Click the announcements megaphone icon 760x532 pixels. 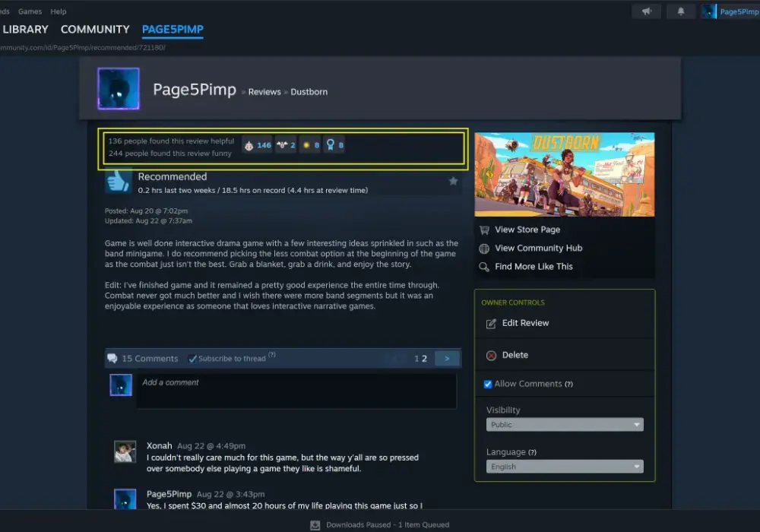pos(646,11)
